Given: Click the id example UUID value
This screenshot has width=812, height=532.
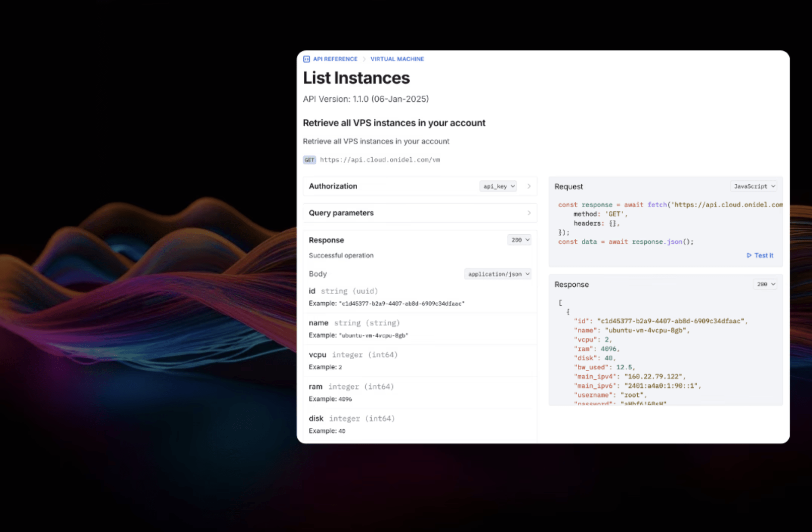Looking at the screenshot, I should [401, 303].
